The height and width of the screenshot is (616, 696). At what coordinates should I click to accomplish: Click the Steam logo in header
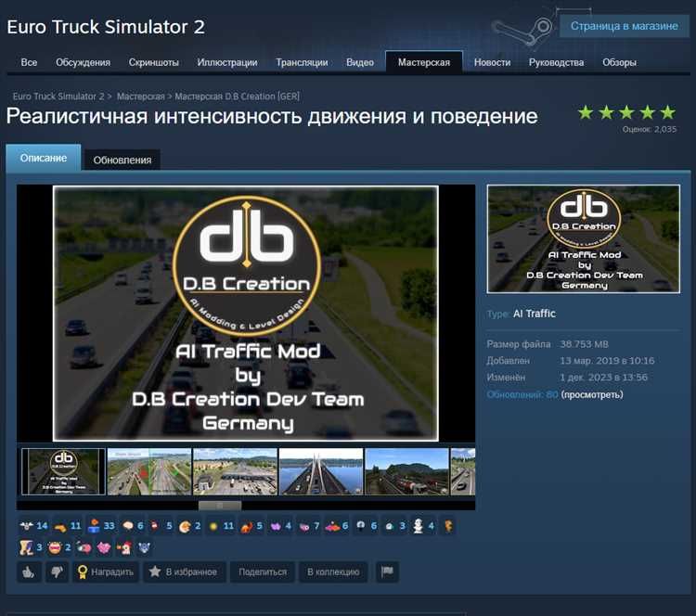tap(522, 30)
